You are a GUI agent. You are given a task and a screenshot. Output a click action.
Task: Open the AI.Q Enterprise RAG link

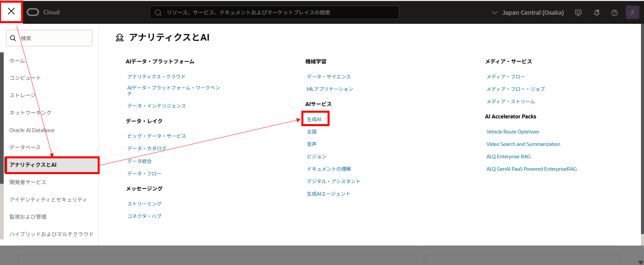(x=508, y=157)
